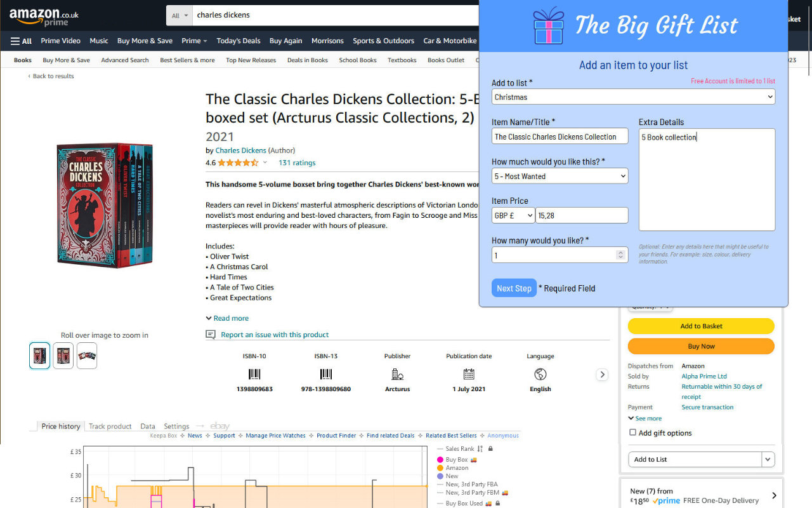The image size is (812, 508).
Task: Click the star rating icons
Action: point(238,163)
